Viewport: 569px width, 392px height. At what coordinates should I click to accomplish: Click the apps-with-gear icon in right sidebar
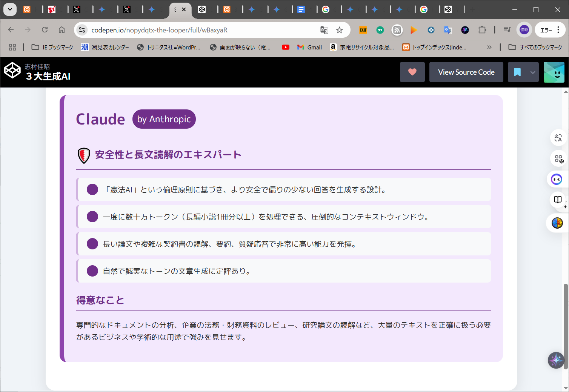tap(558, 158)
